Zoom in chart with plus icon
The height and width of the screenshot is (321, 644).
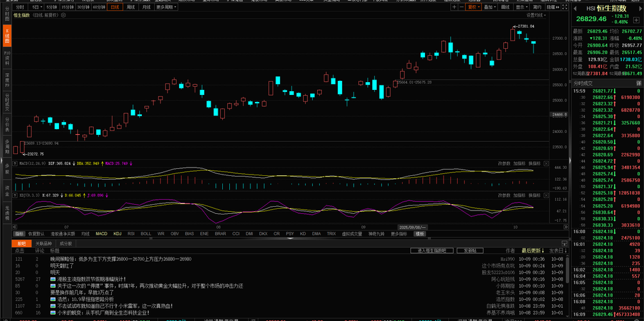(454, 7)
